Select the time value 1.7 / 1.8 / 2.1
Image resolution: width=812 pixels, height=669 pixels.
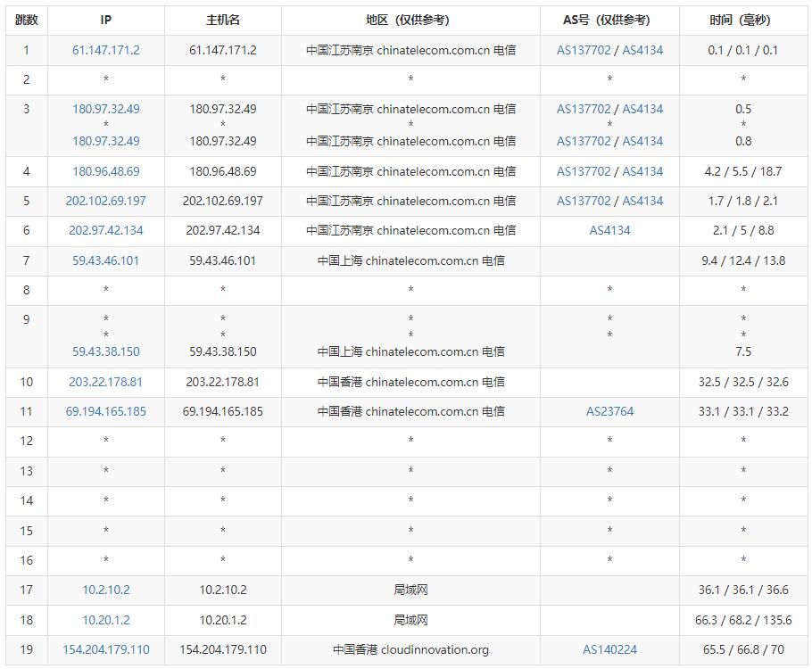click(743, 201)
